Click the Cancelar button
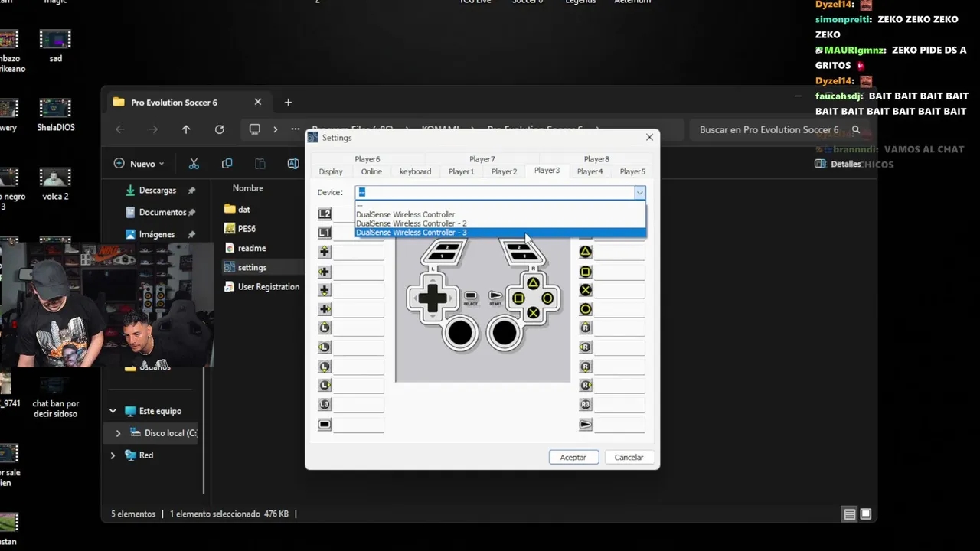This screenshot has width=980, height=551. pyautogui.click(x=629, y=457)
